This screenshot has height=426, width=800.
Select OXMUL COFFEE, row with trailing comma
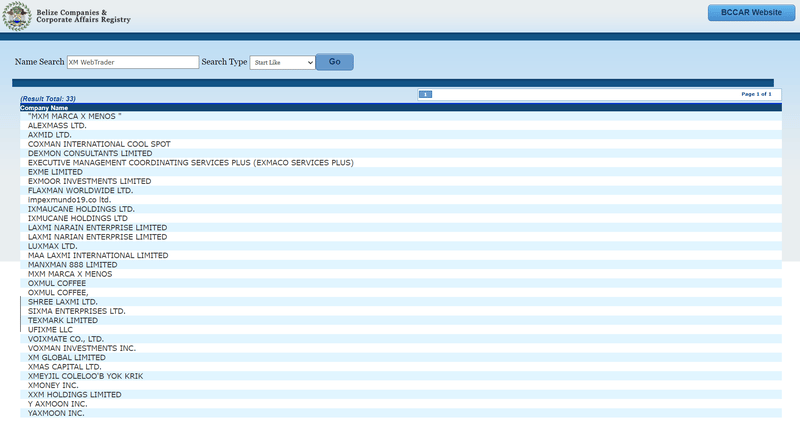click(x=401, y=292)
